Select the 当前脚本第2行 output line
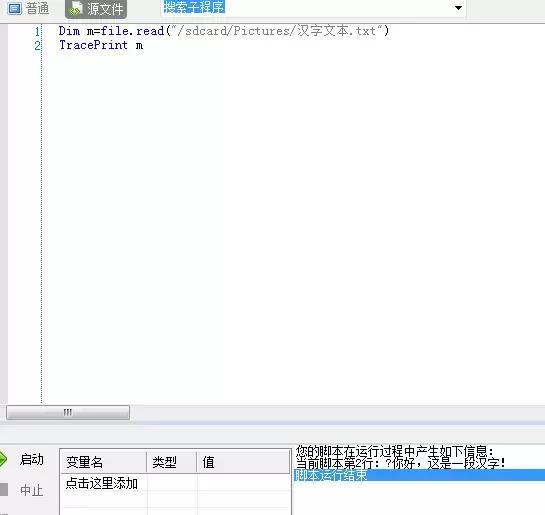This screenshot has width=545, height=515. pyautogui.click(x=400, y=463)
